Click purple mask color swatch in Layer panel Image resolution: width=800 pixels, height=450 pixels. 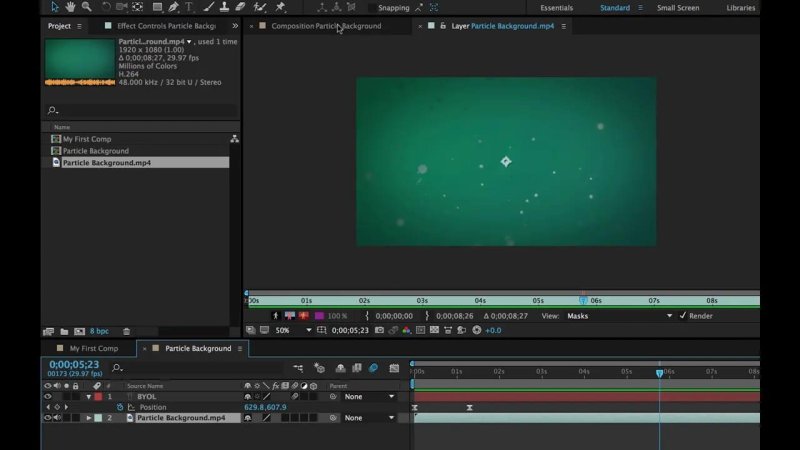319,316
